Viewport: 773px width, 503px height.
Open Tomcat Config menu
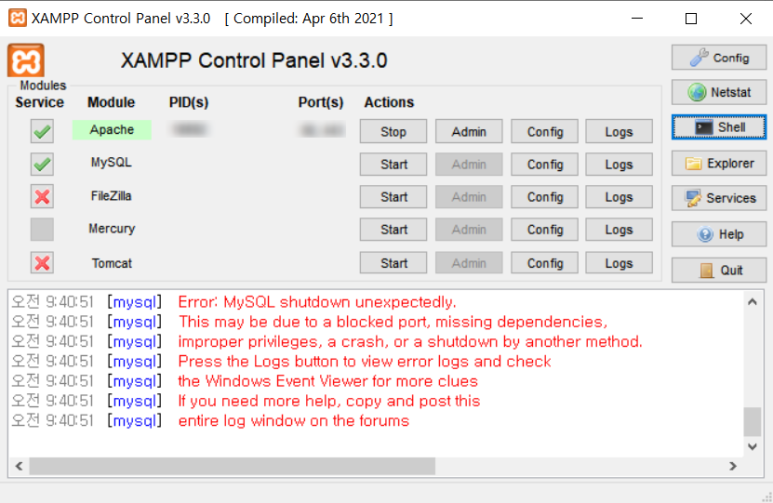544,263
